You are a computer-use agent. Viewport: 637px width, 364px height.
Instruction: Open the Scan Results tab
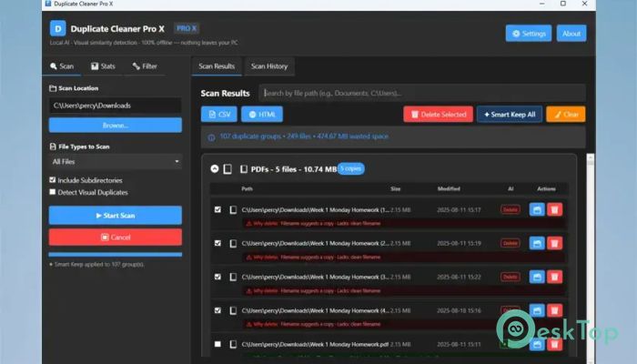pyautogui.click(x=217, y=66)
